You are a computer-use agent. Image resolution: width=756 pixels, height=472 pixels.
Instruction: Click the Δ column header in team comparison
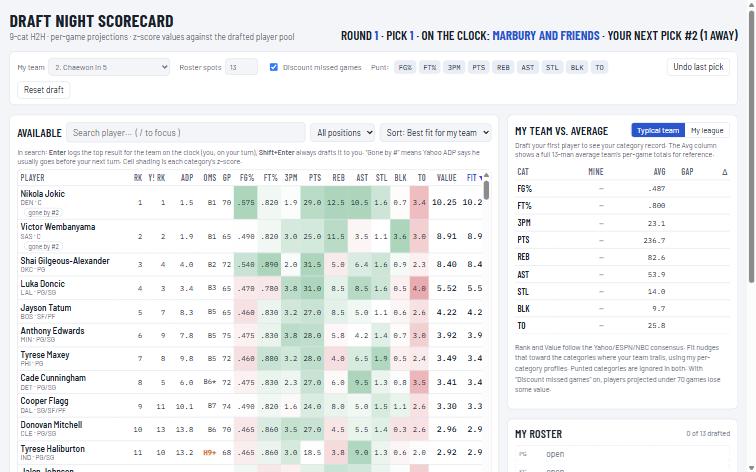pyautogui.click(x=725, y=172)
